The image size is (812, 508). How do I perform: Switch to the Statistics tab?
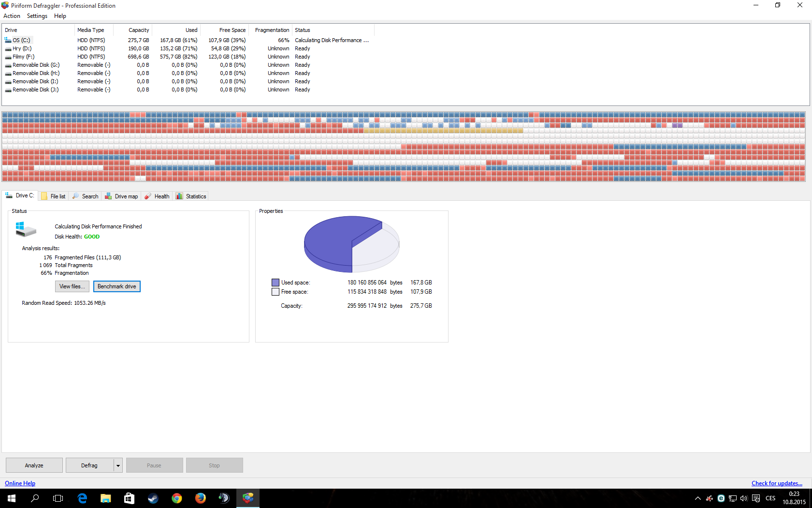[191, 196]
